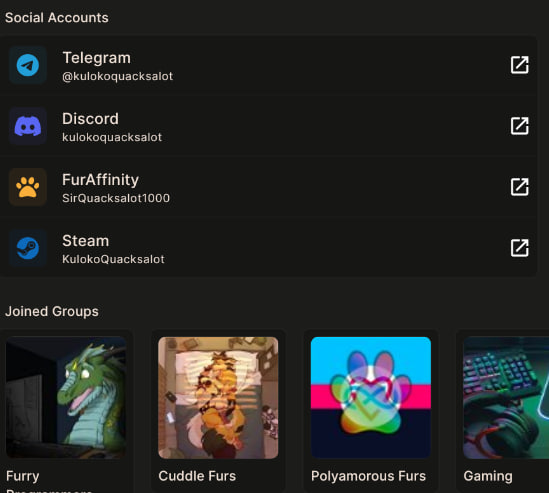
Task: Click the Discord logo icon
Action: tap(28, 126)
